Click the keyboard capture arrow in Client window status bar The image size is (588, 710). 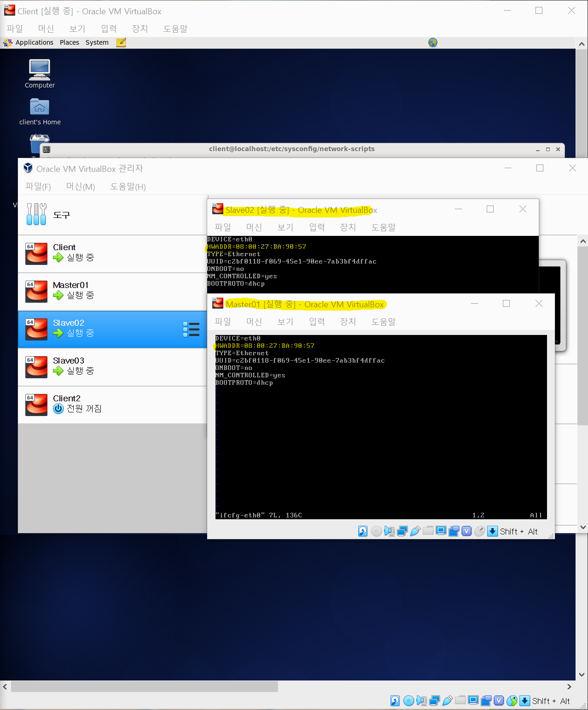point(524,701)
